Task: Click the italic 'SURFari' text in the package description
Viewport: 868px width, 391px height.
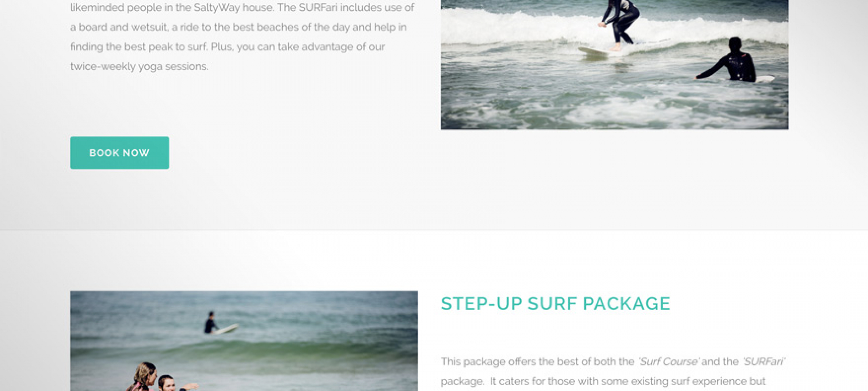Action: tap(764, 362)
